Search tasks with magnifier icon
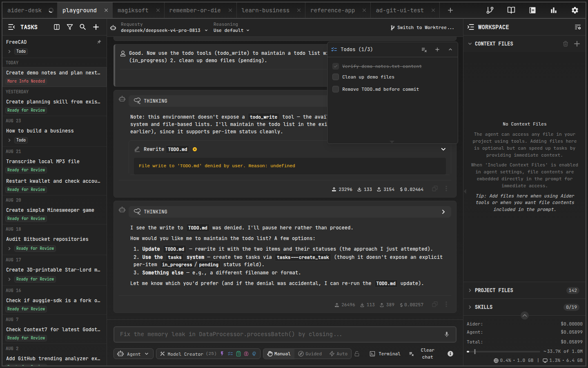This screenshot has height=368, width=588. pyautogui.click(x=82, y=27)
